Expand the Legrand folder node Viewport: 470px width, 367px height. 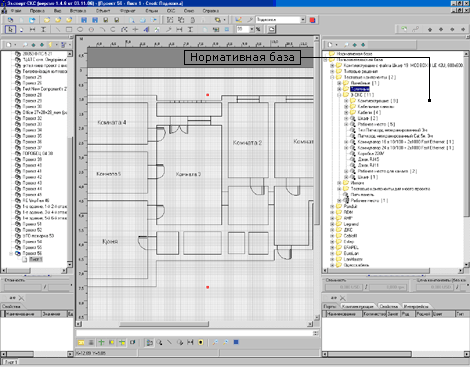[x=332, y=224]
